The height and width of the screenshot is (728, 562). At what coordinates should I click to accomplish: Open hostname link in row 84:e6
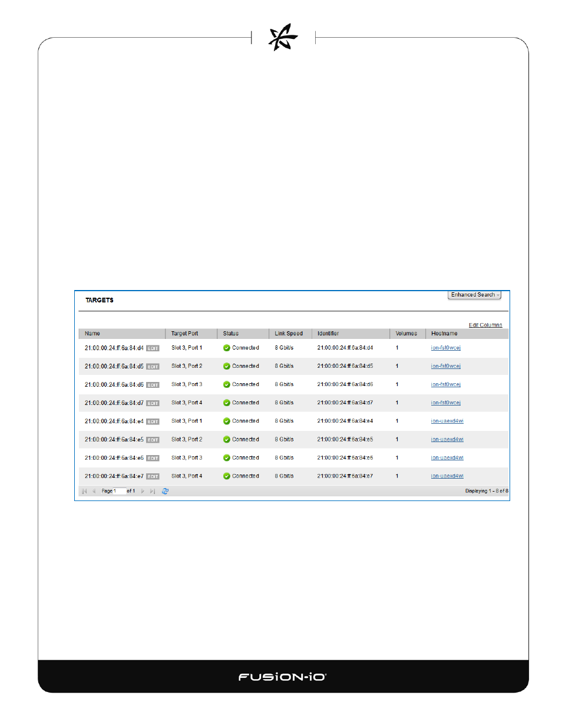(x=447, y=457)
